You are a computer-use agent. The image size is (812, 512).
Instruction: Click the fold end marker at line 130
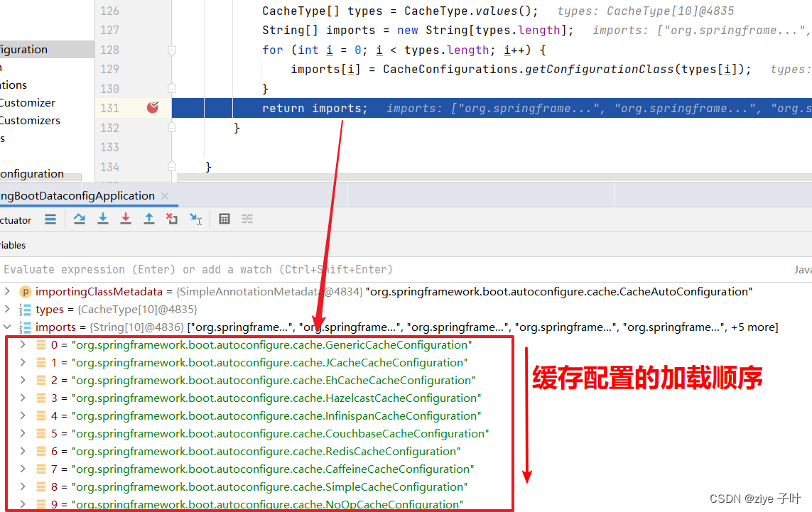click(x=172, y=88)
